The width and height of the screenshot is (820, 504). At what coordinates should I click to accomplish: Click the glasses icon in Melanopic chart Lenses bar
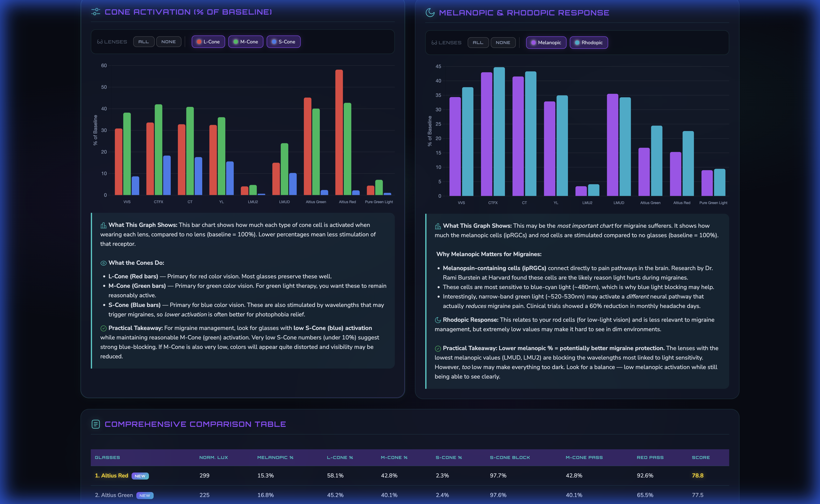coord(434,43)
